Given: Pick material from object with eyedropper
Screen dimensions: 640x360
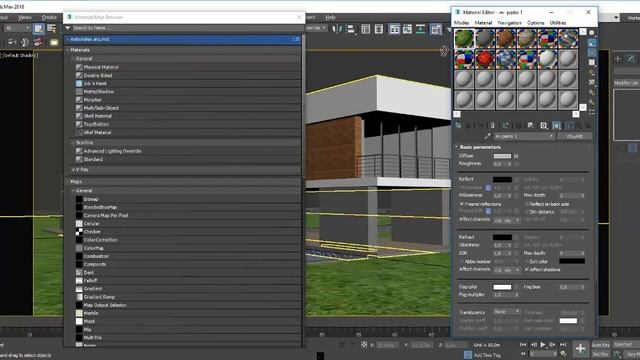Looking at the screenshot, I should (487, 136).
